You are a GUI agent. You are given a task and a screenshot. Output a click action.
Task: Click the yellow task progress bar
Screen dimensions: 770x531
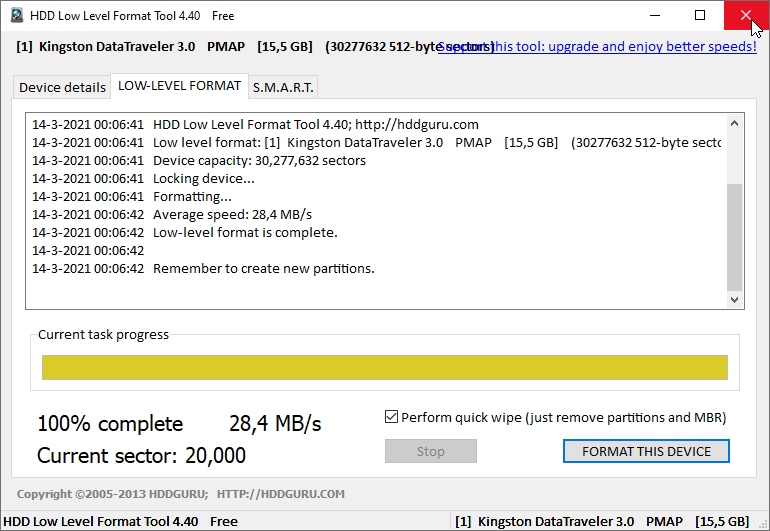click(384, 367)
